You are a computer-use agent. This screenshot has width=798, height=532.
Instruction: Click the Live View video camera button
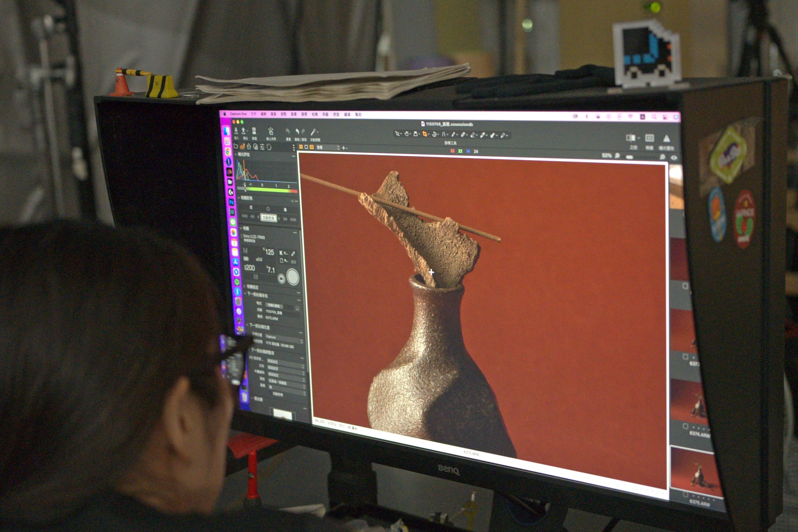tap(281, 278)
